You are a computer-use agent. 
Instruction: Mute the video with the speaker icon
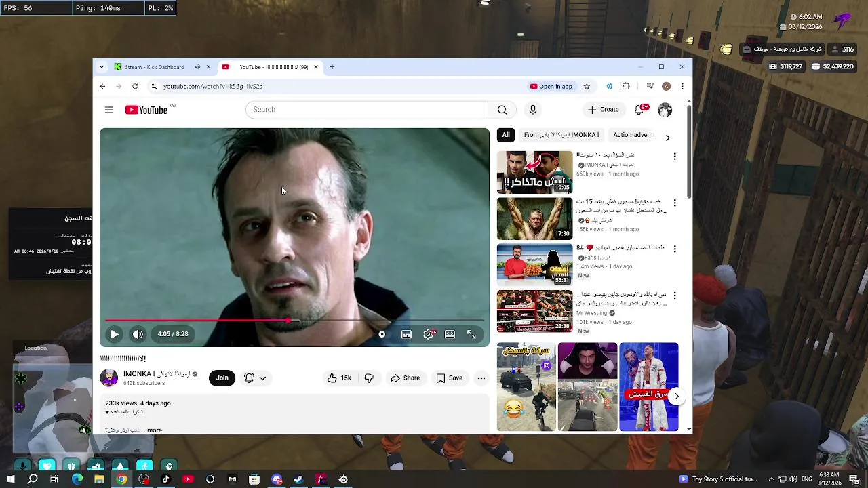click(138, 334)
